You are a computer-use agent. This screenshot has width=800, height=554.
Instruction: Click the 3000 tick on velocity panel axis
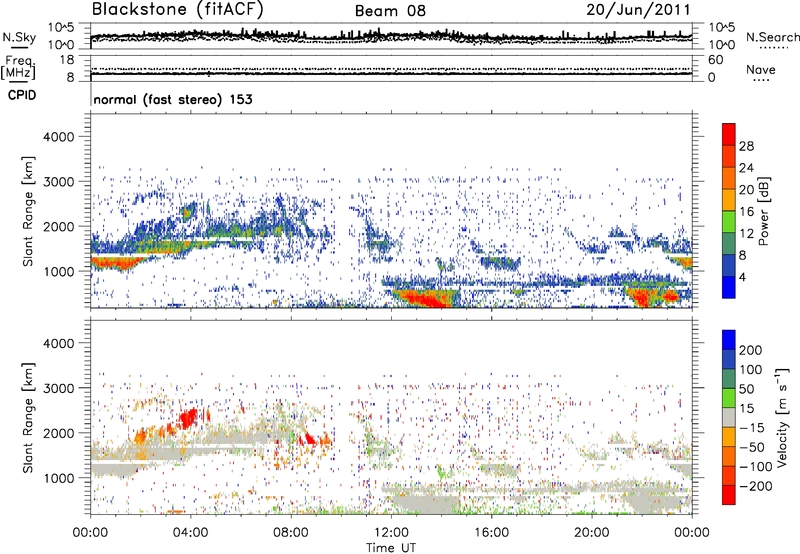click(58, 388)
